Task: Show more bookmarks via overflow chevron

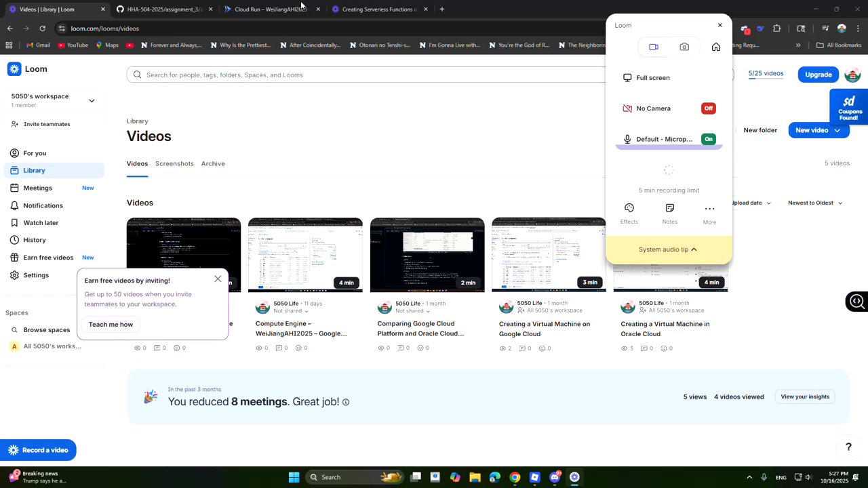Action: pos(798,45)
